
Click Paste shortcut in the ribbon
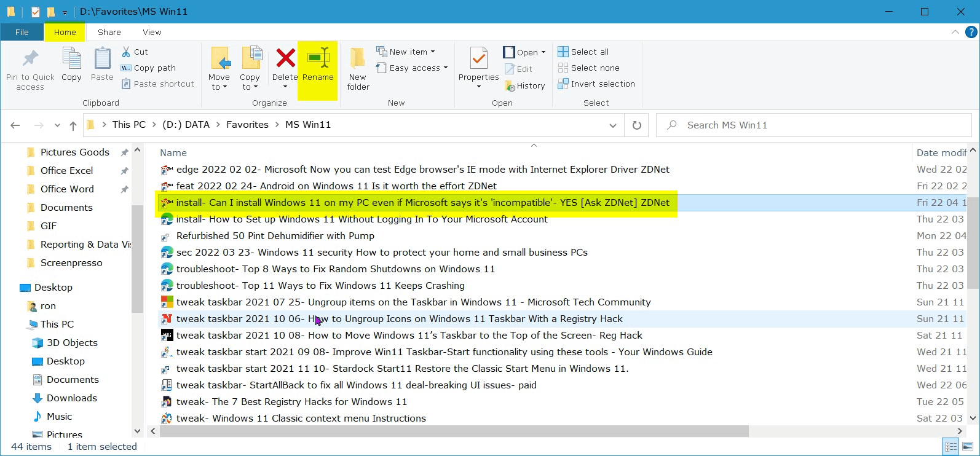[x=157, y=84]
